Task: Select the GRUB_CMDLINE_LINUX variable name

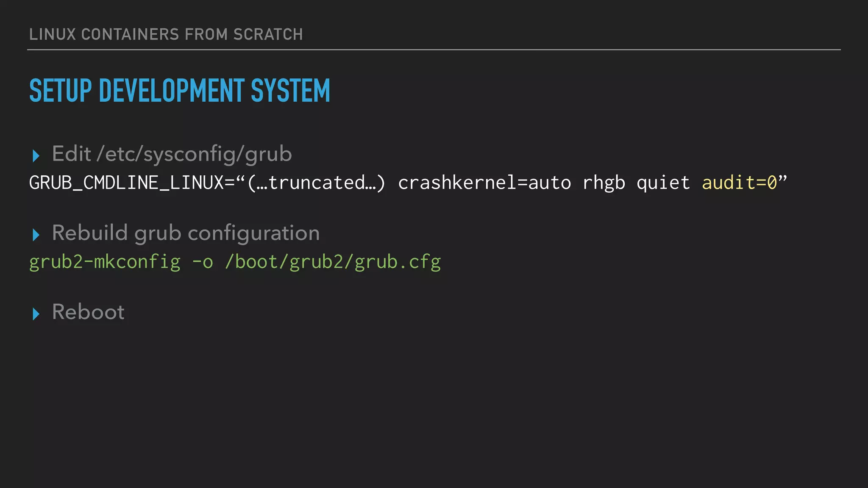Action: pos(126,183)
